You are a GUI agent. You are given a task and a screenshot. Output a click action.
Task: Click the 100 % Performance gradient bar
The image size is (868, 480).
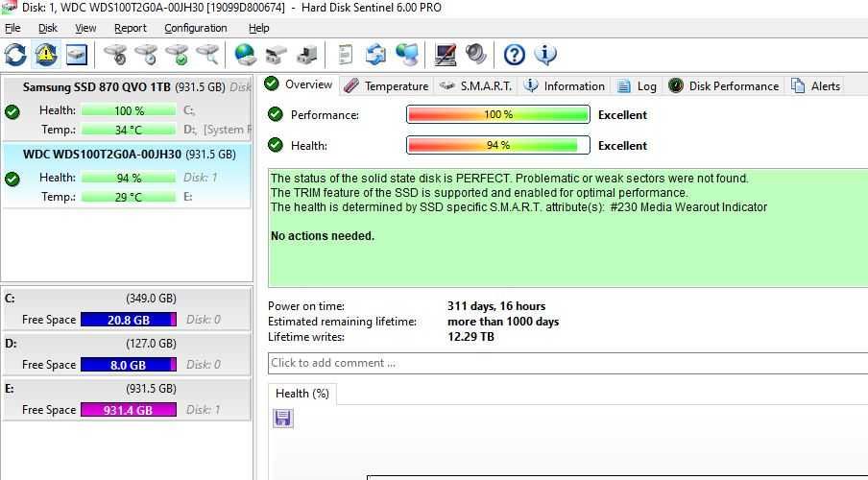point(498,114)
